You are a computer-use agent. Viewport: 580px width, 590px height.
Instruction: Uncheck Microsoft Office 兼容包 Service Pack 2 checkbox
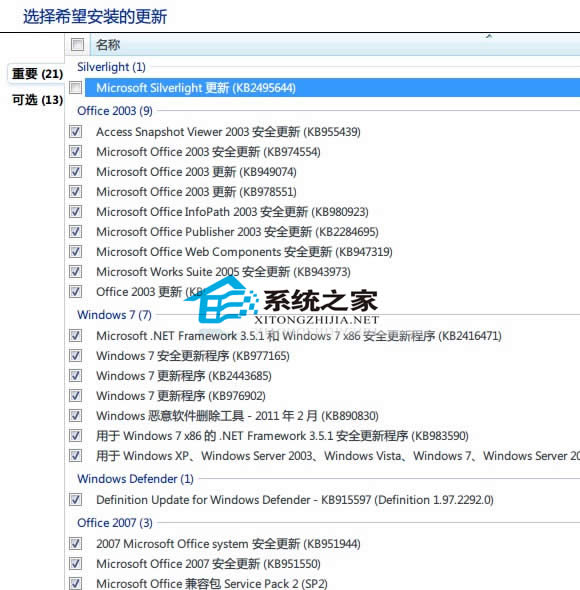(x=75, y=583)
